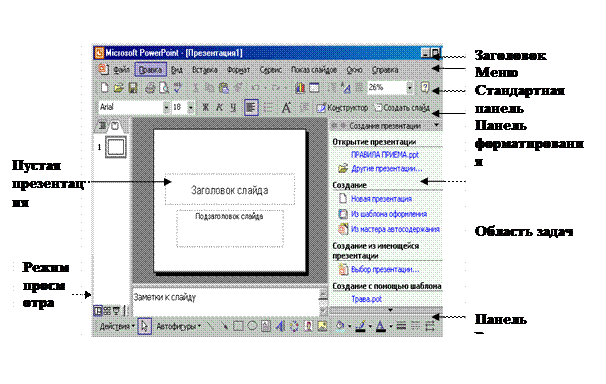The image size is (606, 384).
Task: Toggle bulleted list button
Action: pos(268,107)
